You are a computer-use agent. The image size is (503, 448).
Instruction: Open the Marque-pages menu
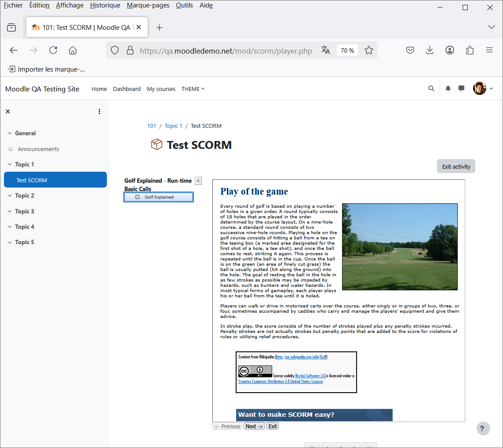click(x=148, y=5)
